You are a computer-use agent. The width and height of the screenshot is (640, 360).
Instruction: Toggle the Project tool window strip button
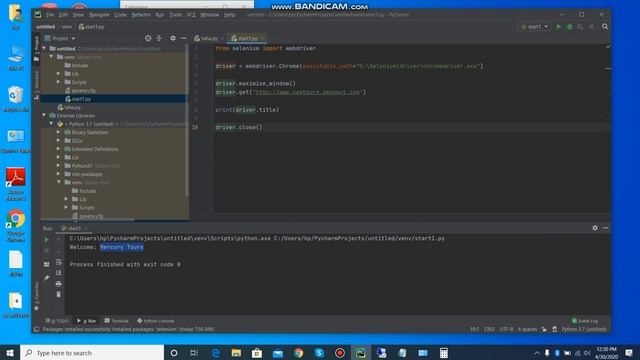pos(36,49)
